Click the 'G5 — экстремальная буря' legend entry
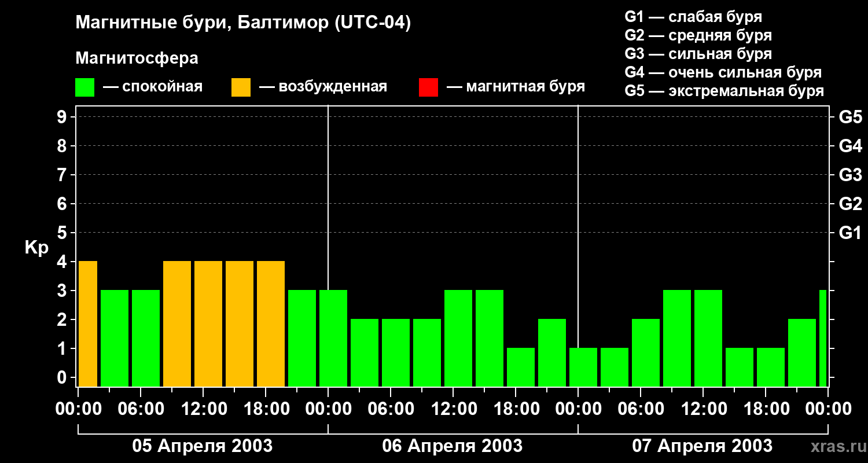This screenshot has width=868, height=463. tap(724, 91)
